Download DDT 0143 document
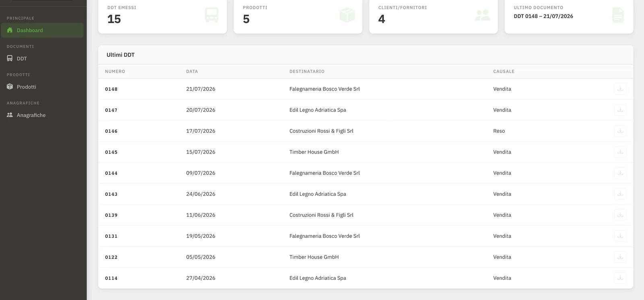644x300 pixels. coord(620,194)
